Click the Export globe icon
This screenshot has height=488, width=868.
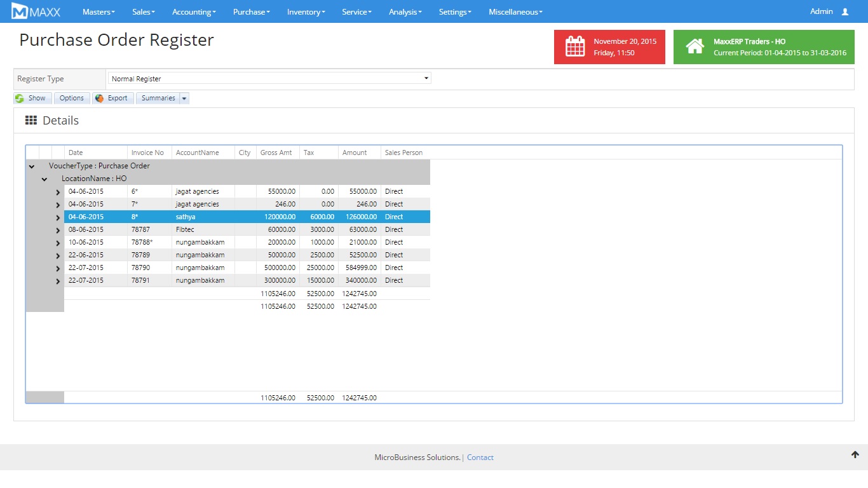99,98
